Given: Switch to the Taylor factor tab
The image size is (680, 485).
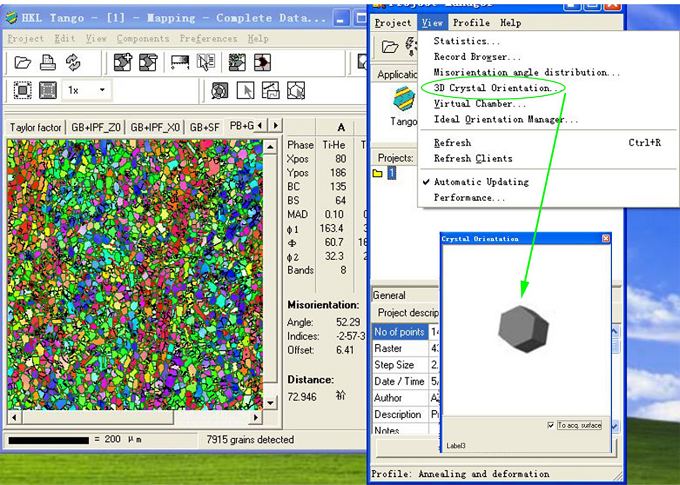Looking at the screenshot, I should (x=36, y=127).
